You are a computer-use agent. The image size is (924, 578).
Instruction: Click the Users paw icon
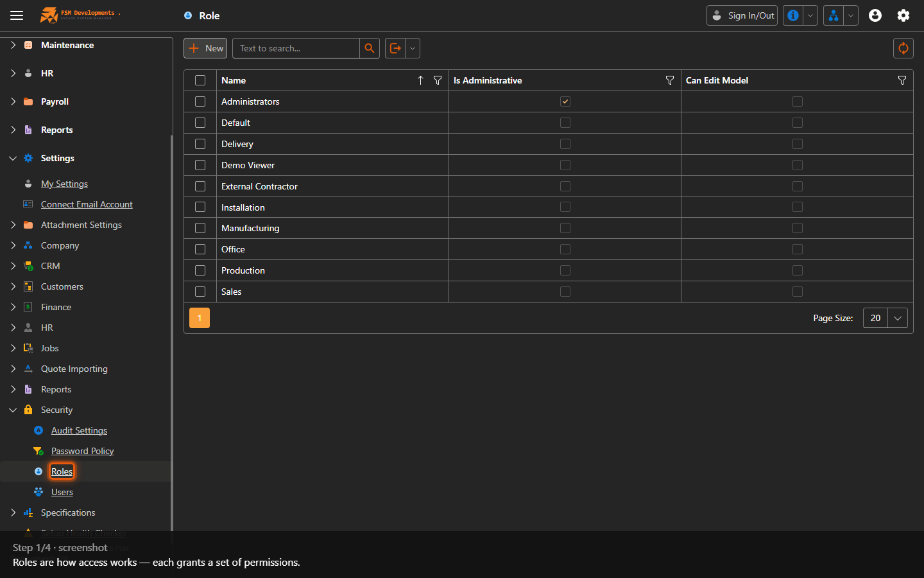coord(38,492)
